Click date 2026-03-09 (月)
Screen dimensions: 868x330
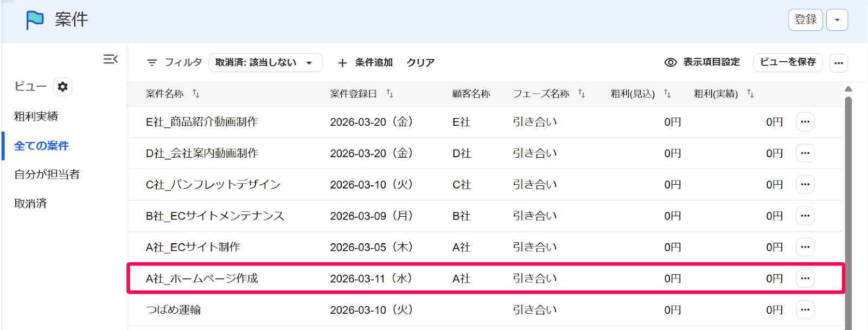(x=372, y=216)
